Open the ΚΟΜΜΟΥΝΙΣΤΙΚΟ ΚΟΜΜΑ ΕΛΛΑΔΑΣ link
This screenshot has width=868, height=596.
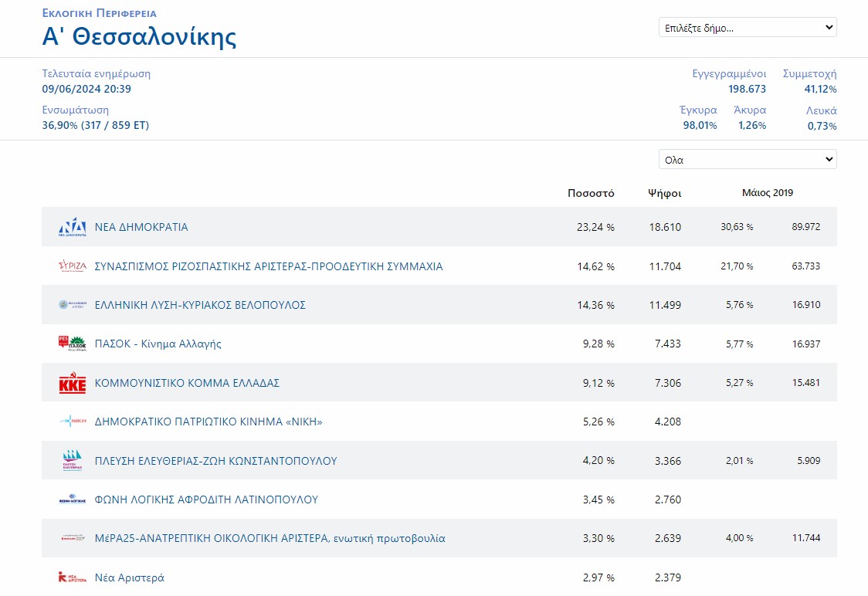click(187, 383)
